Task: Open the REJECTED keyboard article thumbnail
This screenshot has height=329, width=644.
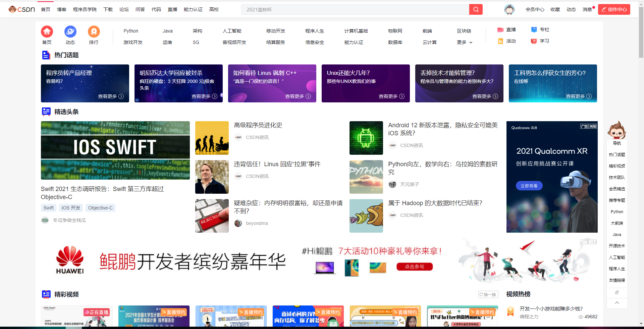Action: click(212, 216)
